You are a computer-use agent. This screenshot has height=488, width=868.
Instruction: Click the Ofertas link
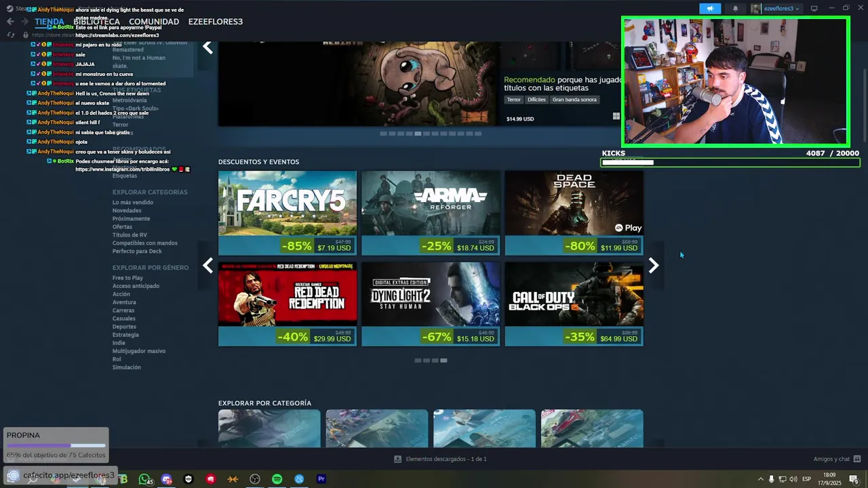click(x=122, y=227)
